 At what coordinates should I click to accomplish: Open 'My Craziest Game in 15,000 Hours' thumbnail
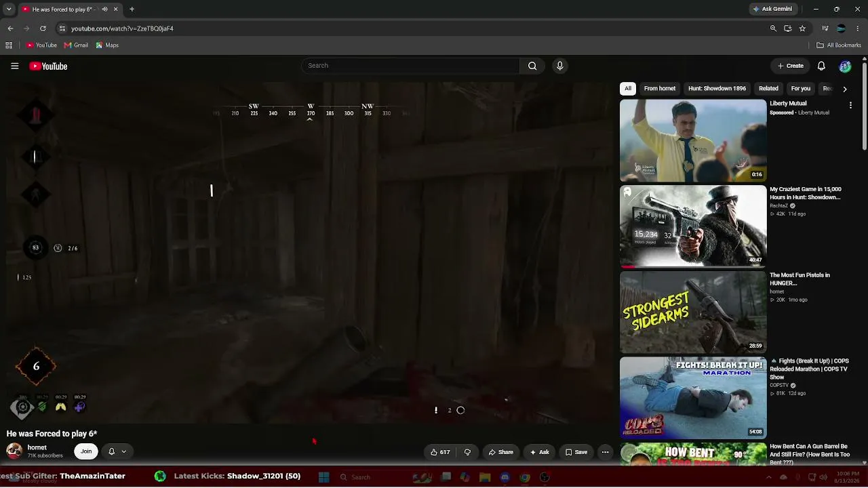[693, 226]
